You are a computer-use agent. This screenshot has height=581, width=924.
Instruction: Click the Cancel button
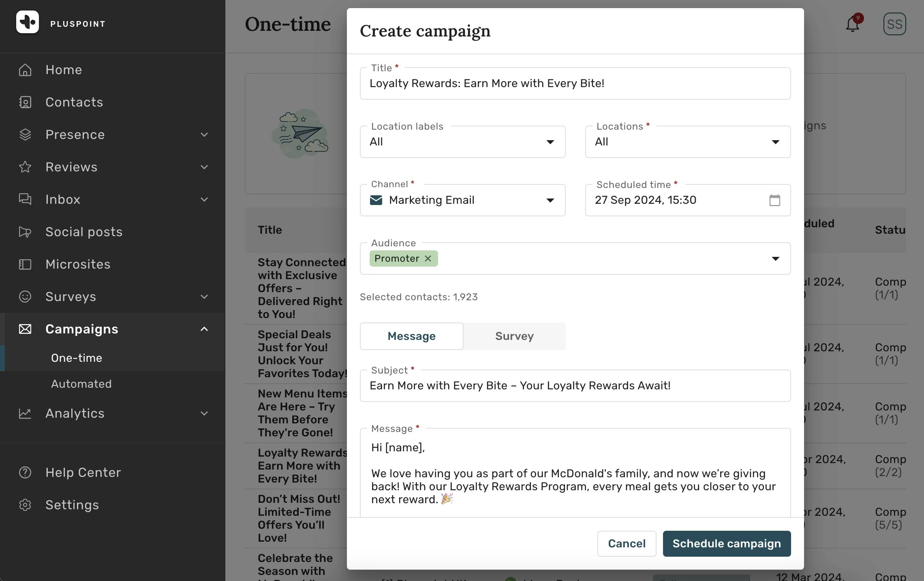627,544
